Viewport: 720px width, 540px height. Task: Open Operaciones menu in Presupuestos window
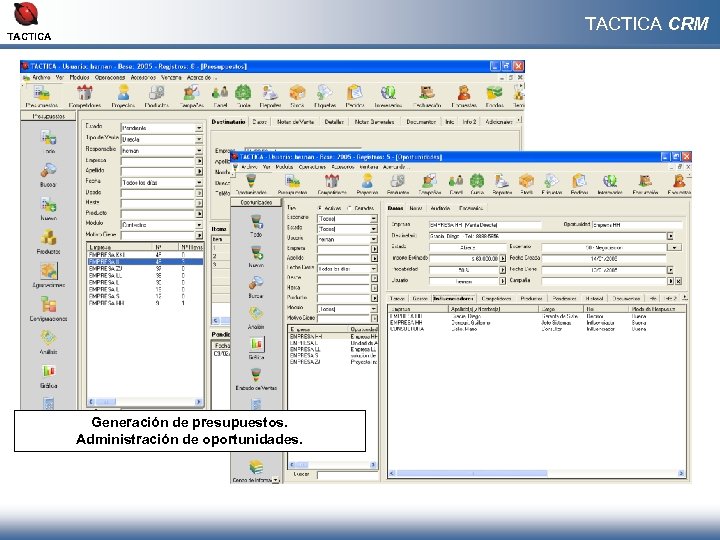tap(110, 78)
